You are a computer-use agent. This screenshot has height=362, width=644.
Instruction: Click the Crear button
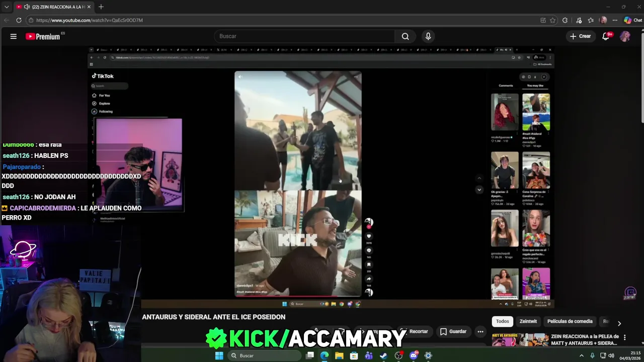(580, 36)
